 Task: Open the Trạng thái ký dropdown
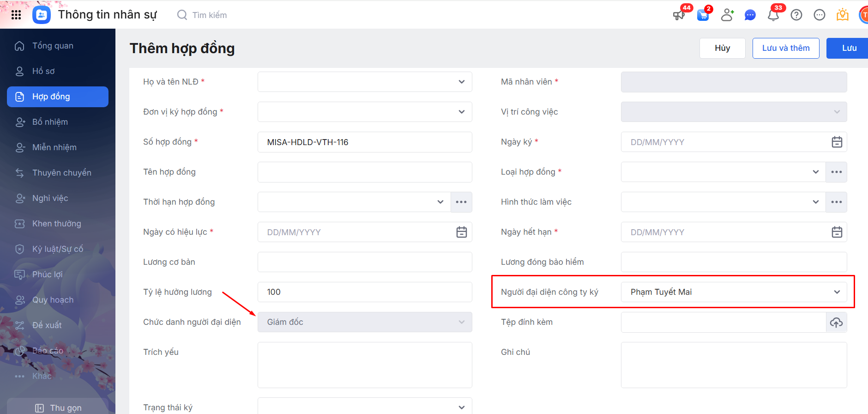pos(461,407)
